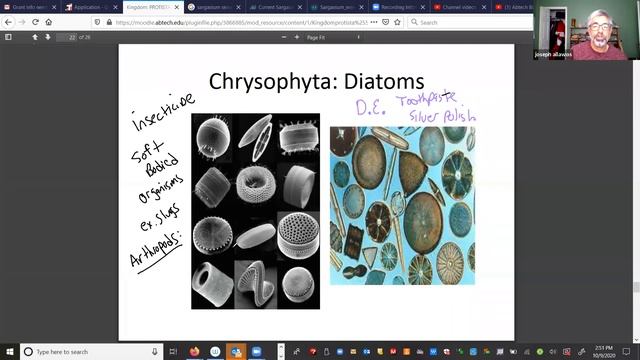This screenshot has width=640, height=360.
Task: Close the Application tab
Action: pyautogui.click(x=116, y=7)
